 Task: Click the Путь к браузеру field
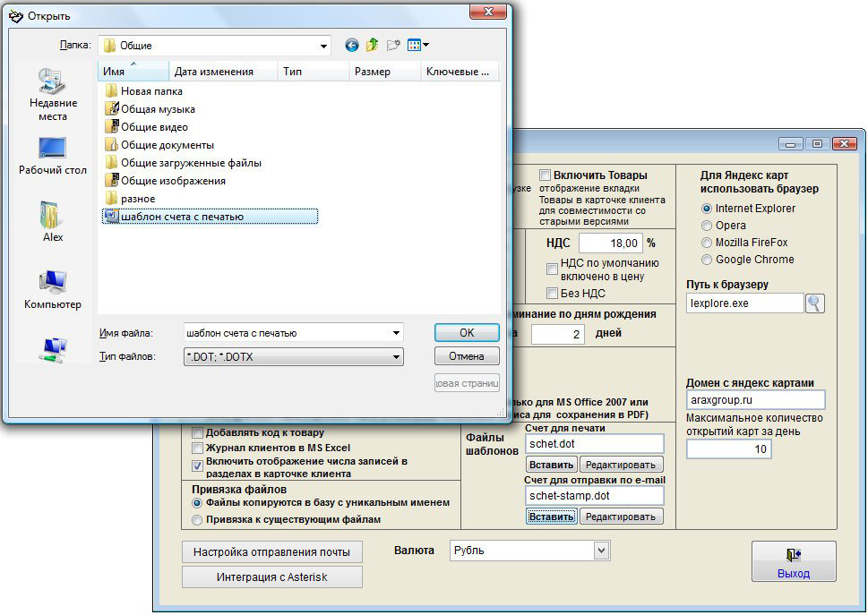744,303
